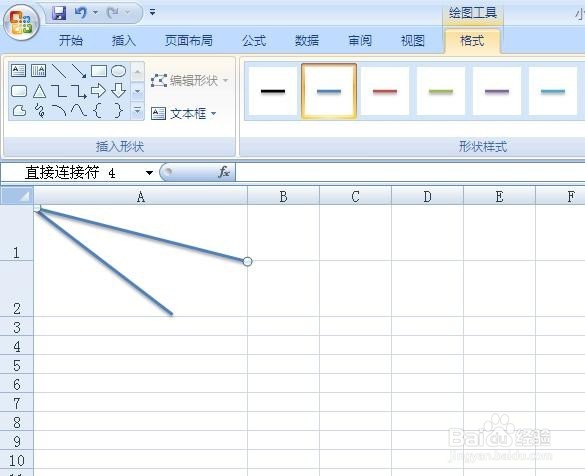The image size is (585, 476).
Task: Select the down block arrow shape
Action: click(119, 91)
